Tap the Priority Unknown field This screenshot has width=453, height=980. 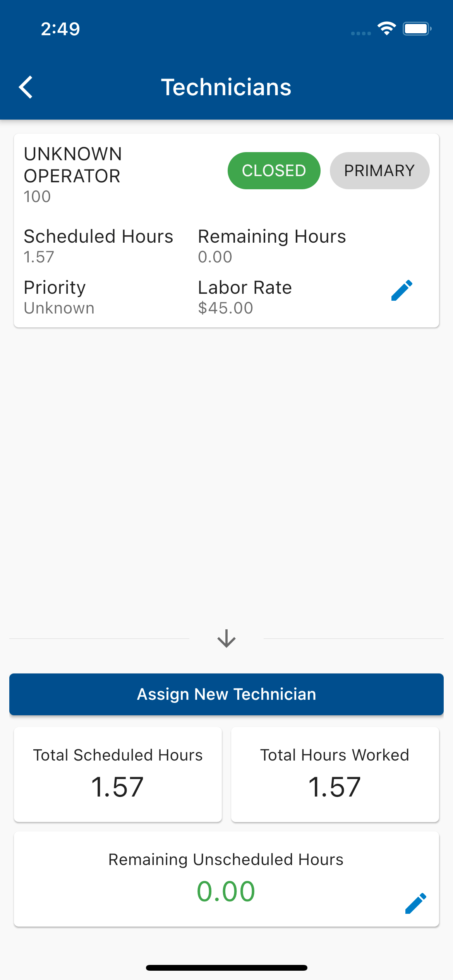pyautogui.click(x=59, y=297)
